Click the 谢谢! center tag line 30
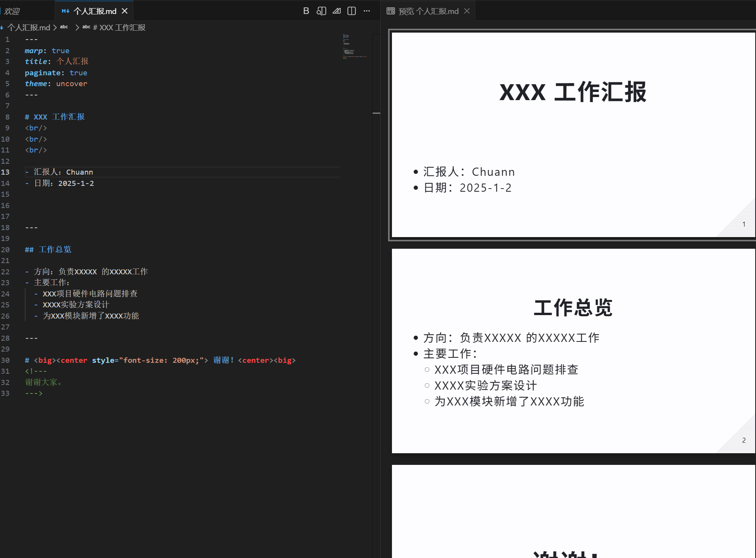This screenshot has width=756, height=558. click(160, 360)
